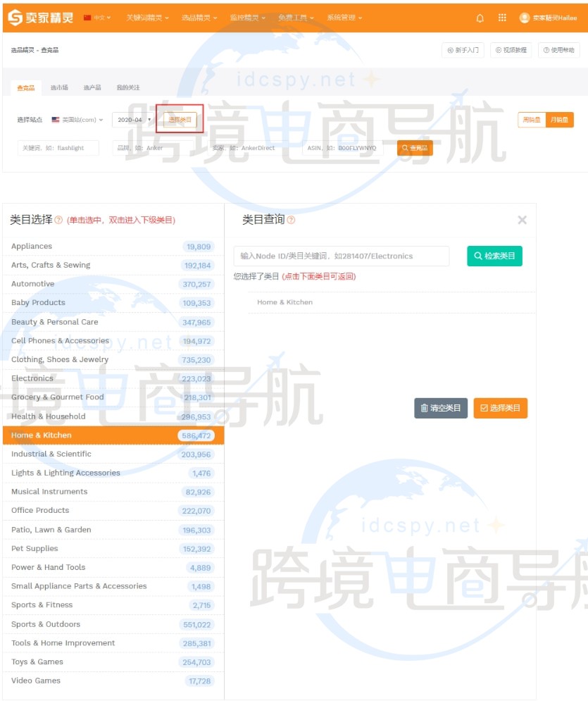Click help icon beside 类目查询
588x701 pixels.
tap(291, 220)
